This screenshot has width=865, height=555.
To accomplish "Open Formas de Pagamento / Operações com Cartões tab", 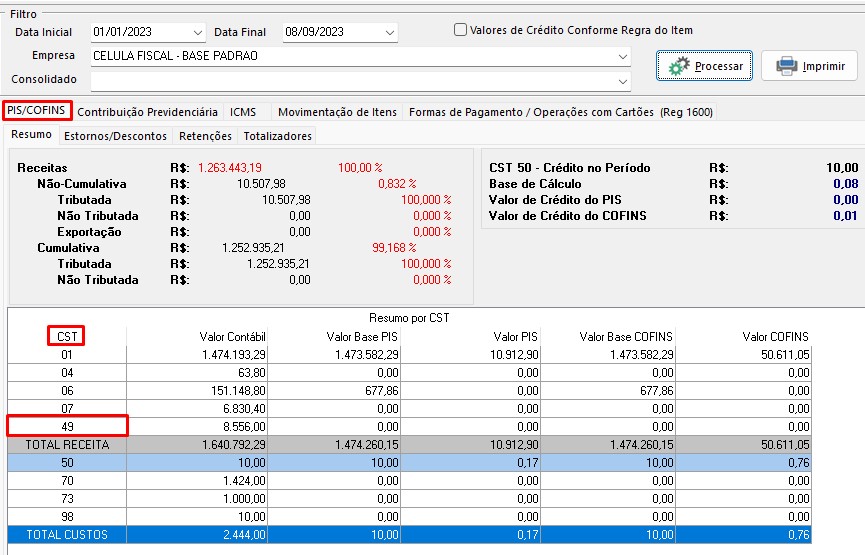I will (560, 112).
